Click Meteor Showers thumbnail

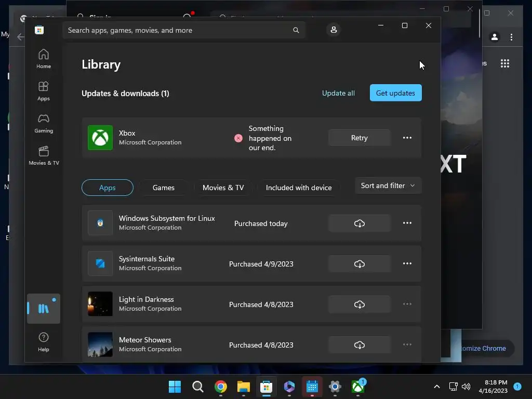(x=100, y=345)
